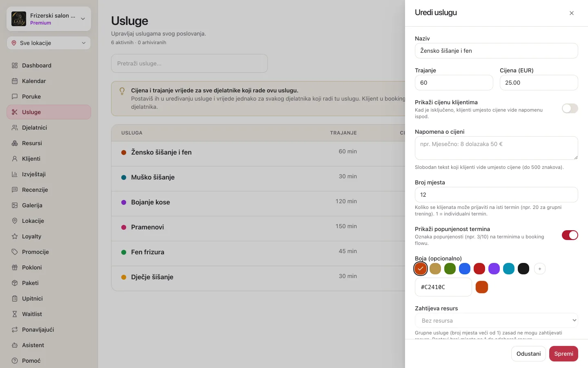Click the Pokloni gift icon
This screenshot has height=368, width=588.
tap(15, 267)
